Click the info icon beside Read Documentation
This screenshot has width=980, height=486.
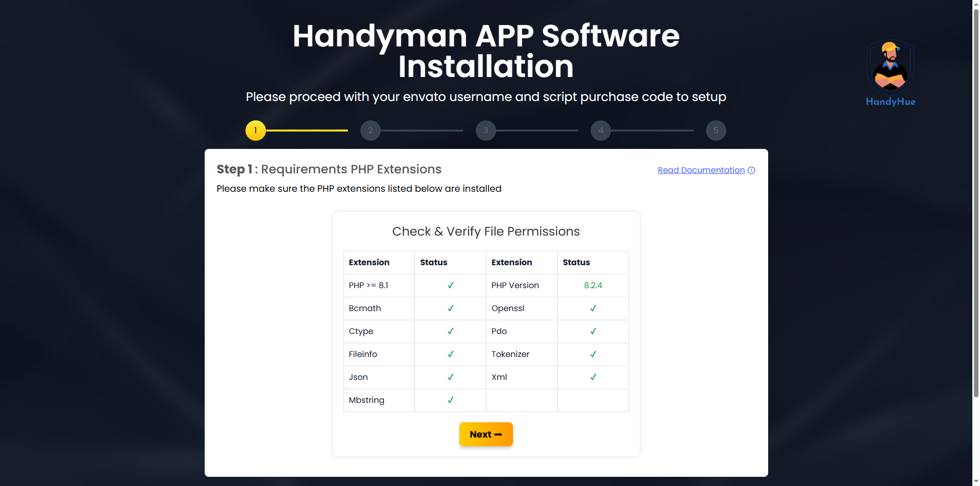[751, 170]
